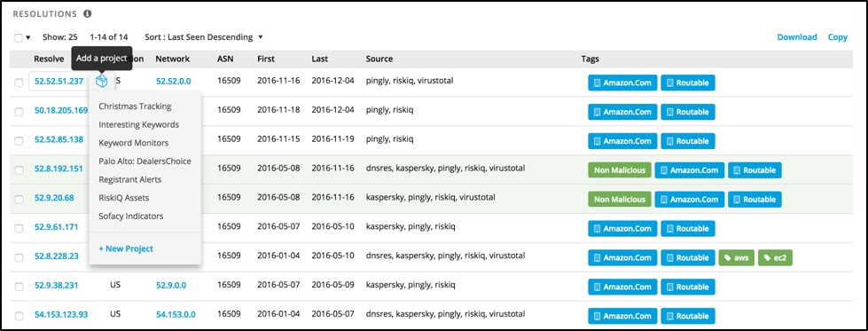Open IP address 52.9.38.231

57,286
